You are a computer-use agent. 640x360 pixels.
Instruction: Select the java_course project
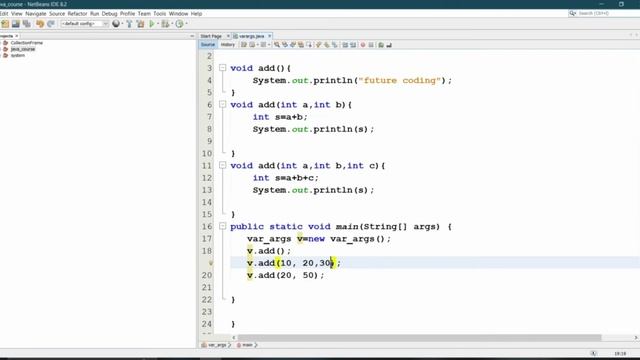pyautogui.click(x=23, y=49)
